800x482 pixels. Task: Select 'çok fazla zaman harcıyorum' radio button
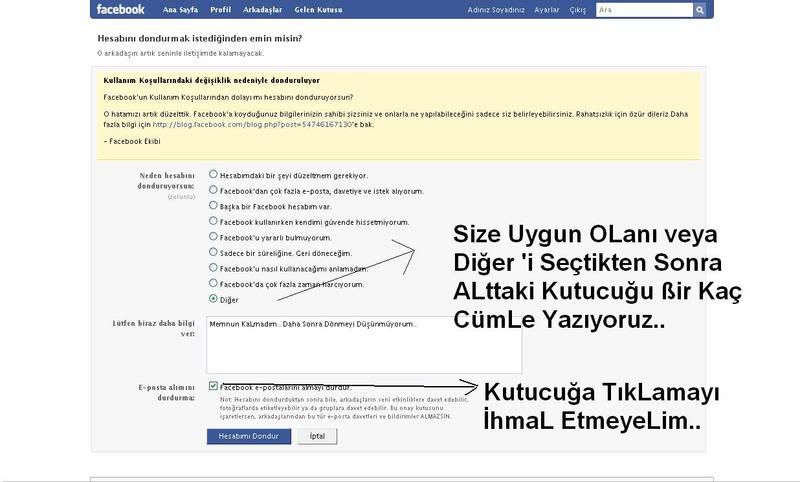pos(213,283)
